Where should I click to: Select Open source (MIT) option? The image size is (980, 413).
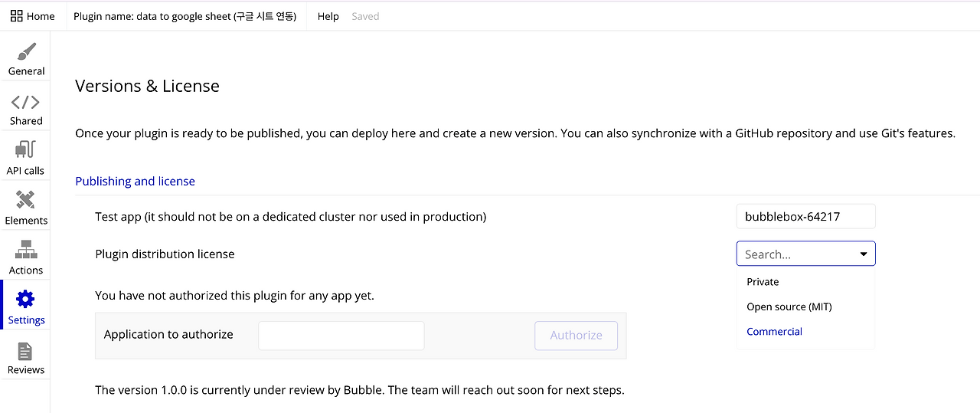(x=789, y=306)
